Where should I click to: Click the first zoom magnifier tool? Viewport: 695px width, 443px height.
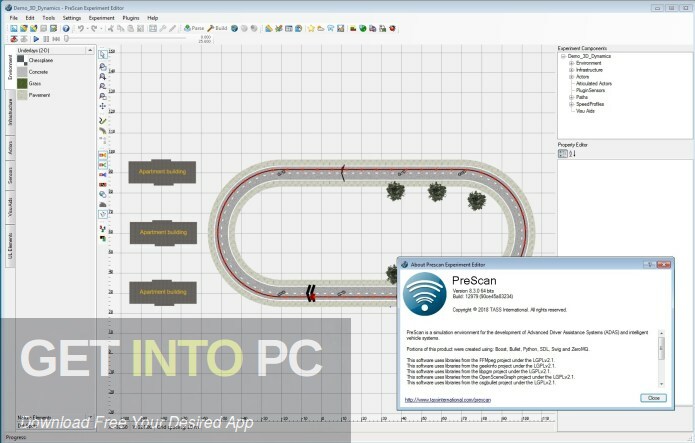coord(103,67)
